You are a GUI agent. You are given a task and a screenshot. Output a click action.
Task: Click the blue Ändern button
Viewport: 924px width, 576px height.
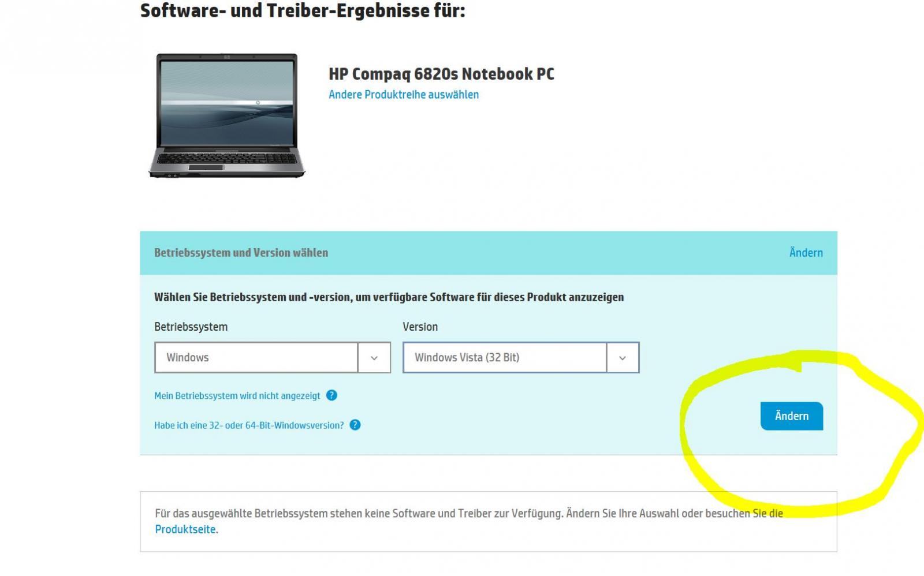coord(791,416)
